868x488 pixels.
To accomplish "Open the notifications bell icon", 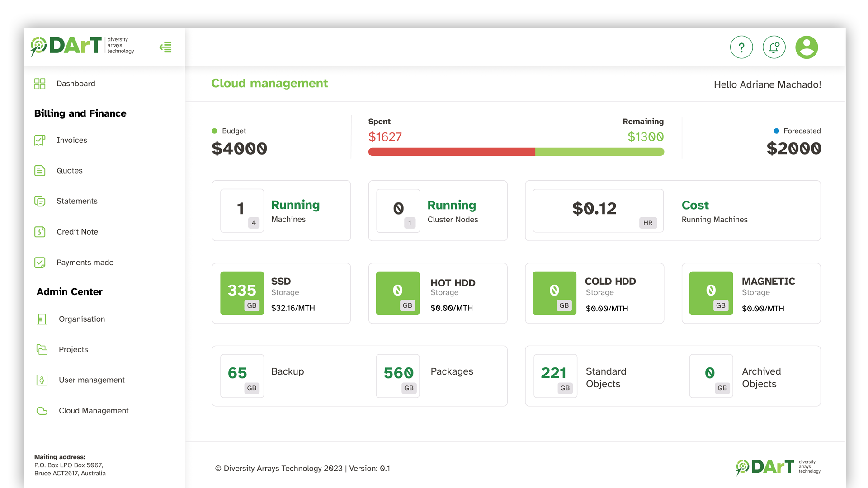I will (x=774, y=47).
